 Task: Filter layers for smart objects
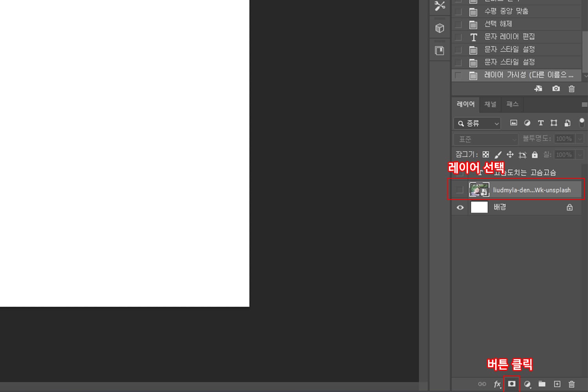pyautogui.click(x=567, y=123)
